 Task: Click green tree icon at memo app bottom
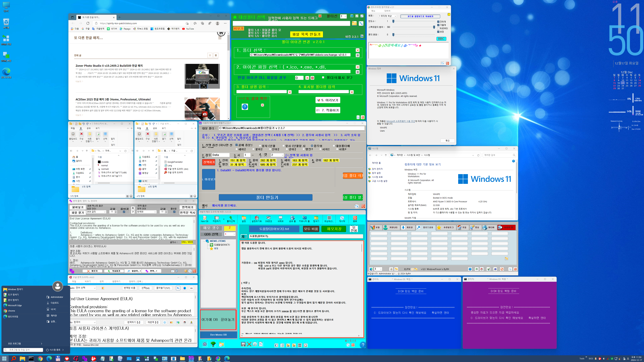tap(213, 344)
